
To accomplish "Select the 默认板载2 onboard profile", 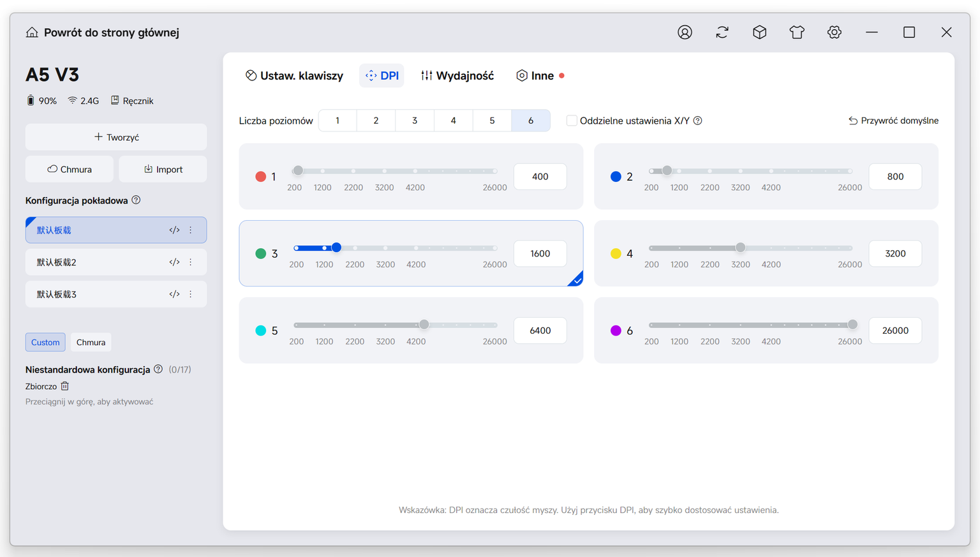I will pyautogui.click(x=116, y=262).
